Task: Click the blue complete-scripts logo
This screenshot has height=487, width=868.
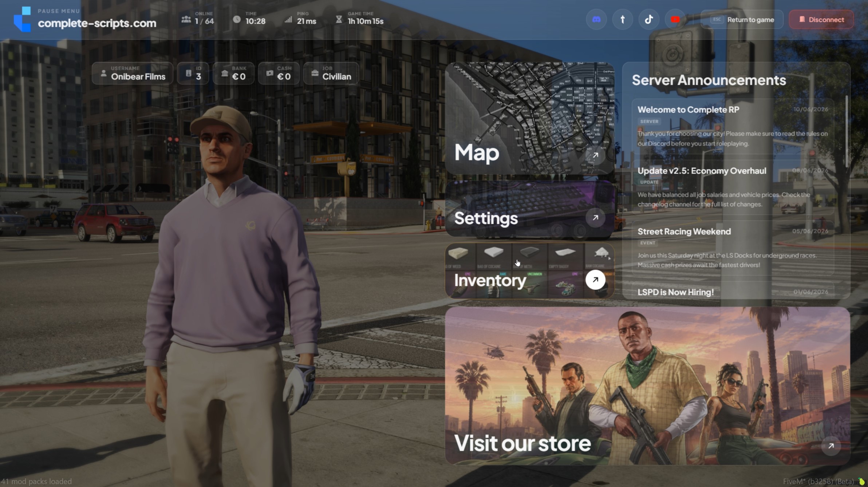Action: (x=22, y=19)
